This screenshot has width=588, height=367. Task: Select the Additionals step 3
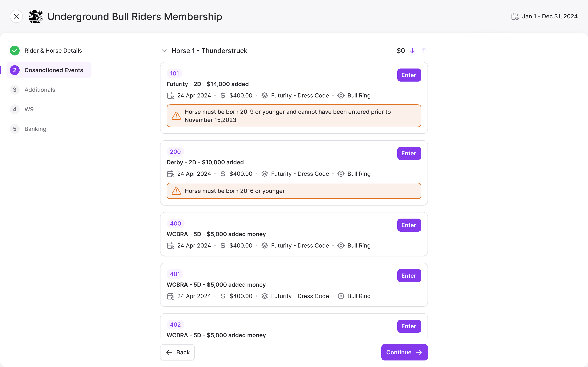[39, 90]
